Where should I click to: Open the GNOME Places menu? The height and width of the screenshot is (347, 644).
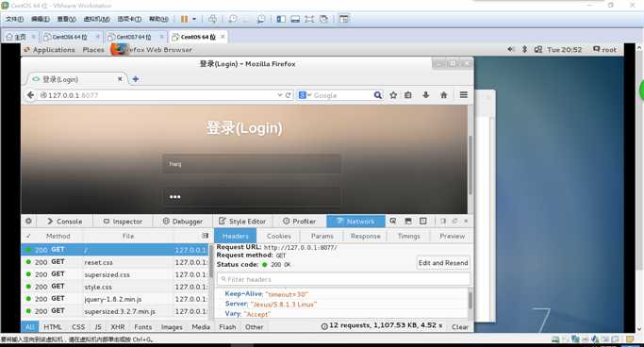[x=93, y=50]
